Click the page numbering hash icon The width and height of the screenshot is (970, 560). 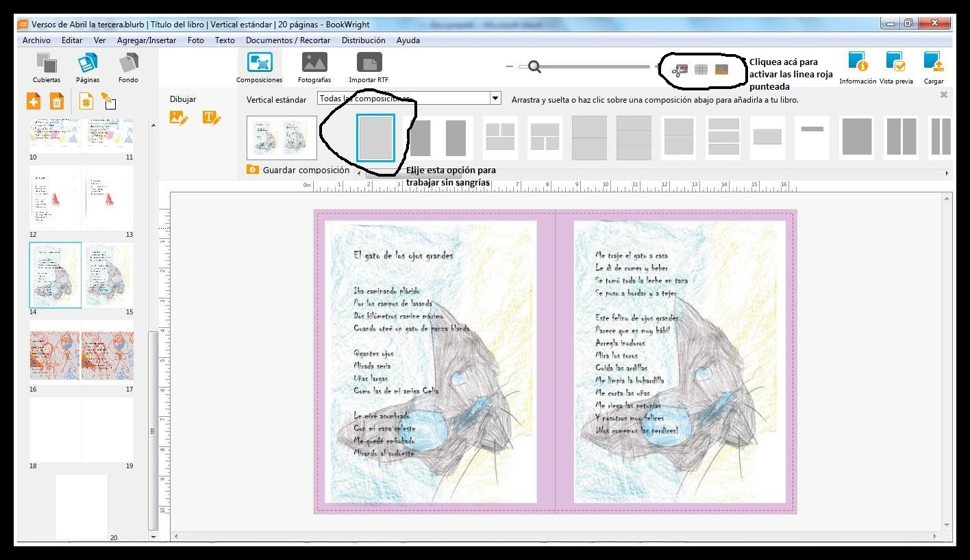click(x=86, y=101)
